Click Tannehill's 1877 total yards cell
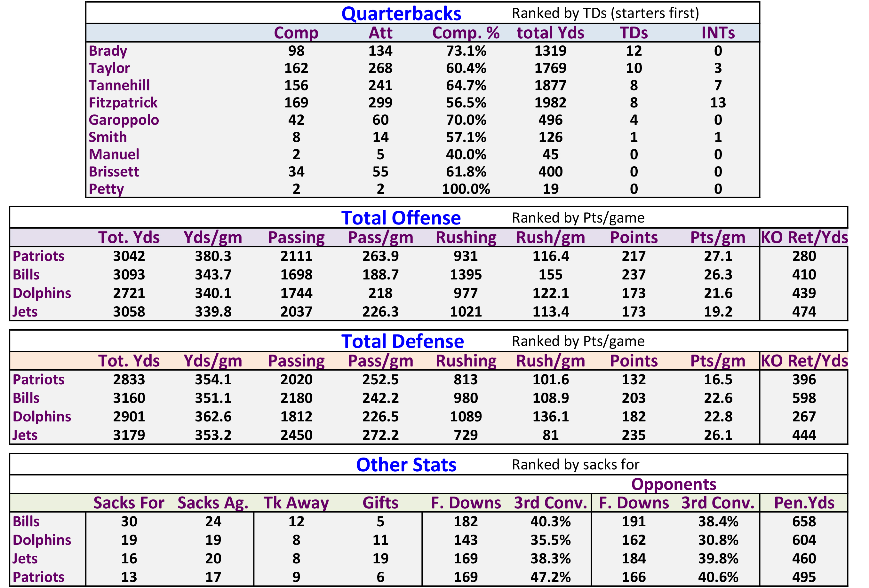 coord(550,85)
